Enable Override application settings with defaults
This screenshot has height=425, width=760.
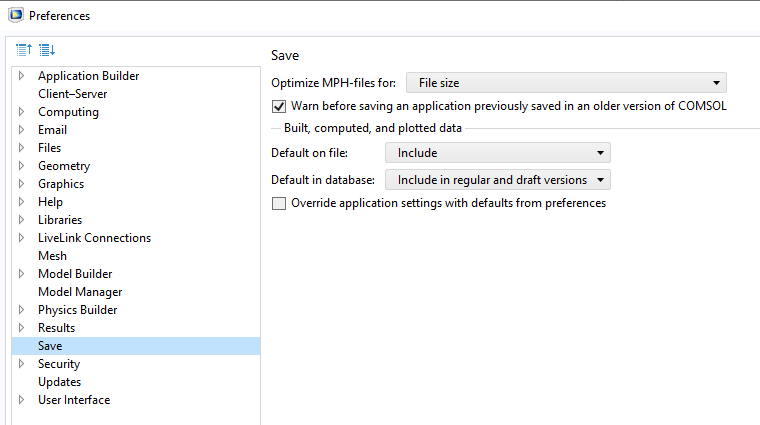pos(279,203)
